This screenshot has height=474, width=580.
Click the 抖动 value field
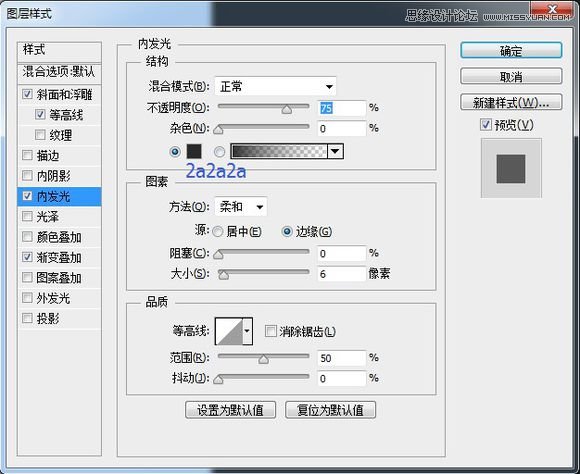[341, 378]
